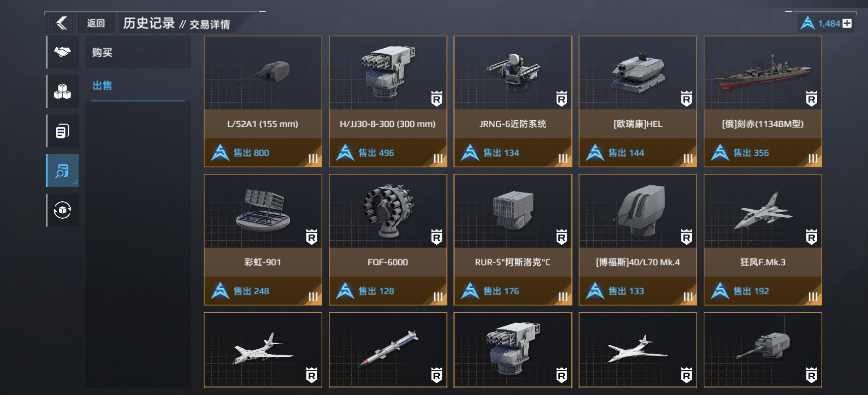Open the handshake trade sidebar icon
Screen dimensions: 868x395
click(x=62, y=52)
